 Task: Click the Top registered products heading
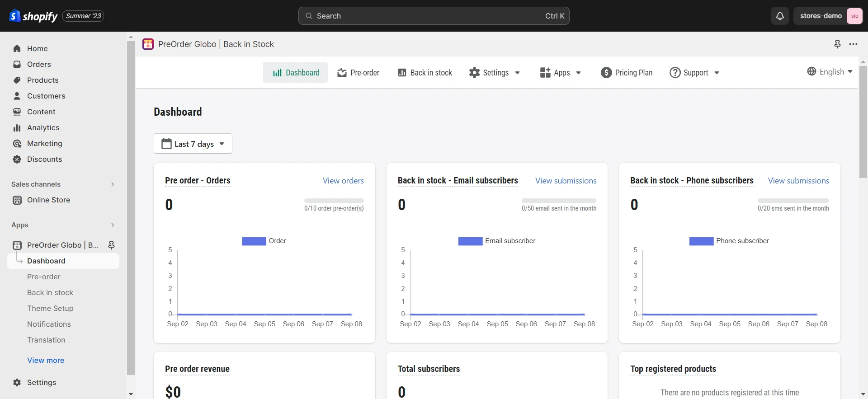click(673, 369)
